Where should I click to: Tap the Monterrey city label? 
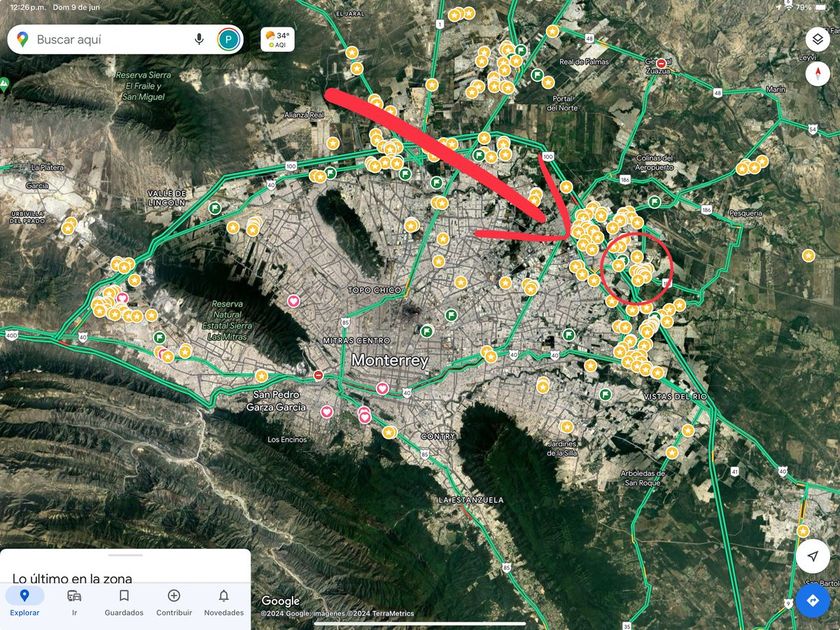(x=390, y=360)
